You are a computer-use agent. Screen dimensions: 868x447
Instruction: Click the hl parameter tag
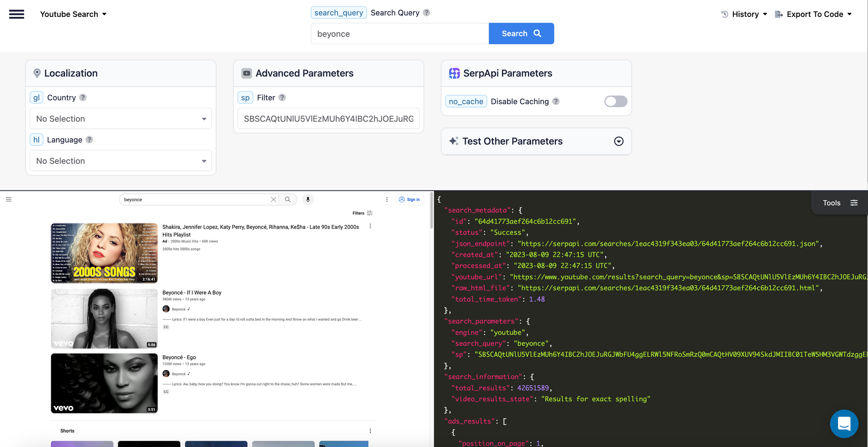point(36,140)
